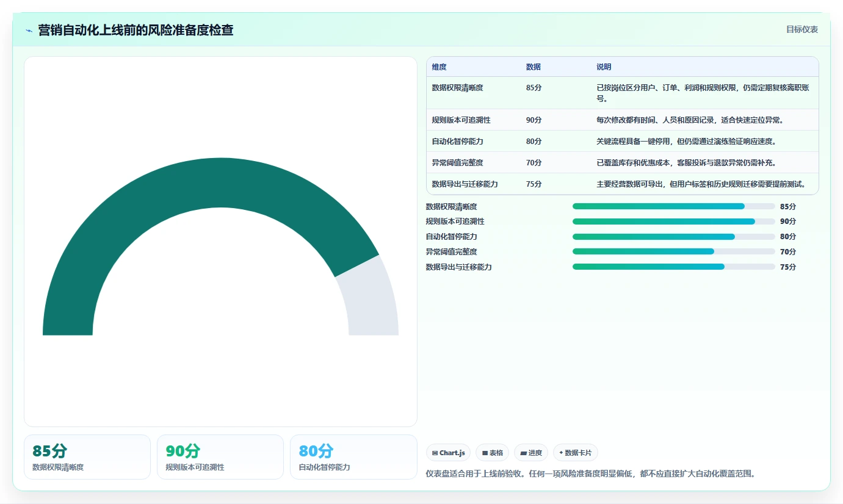Click the 90分 value in the table
Screen dimensions: 843x504
click(534, 120)
